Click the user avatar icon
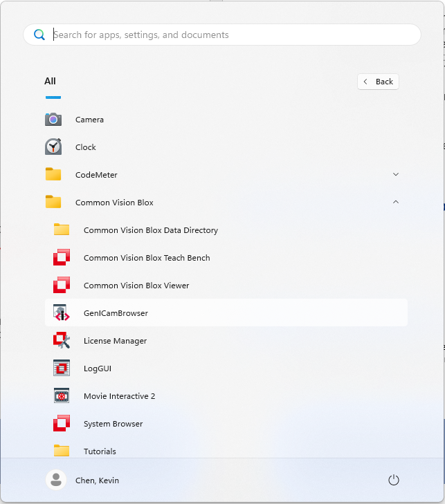The width and height of the screenshot is (445, 504). pyautogui.click(x=56, y=480)
